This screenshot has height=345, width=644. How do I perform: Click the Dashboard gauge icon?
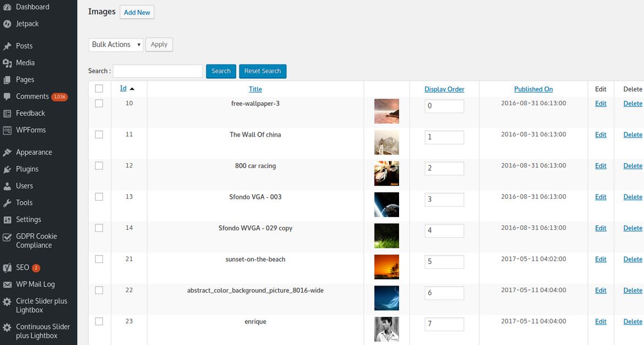tap(7, 7)
